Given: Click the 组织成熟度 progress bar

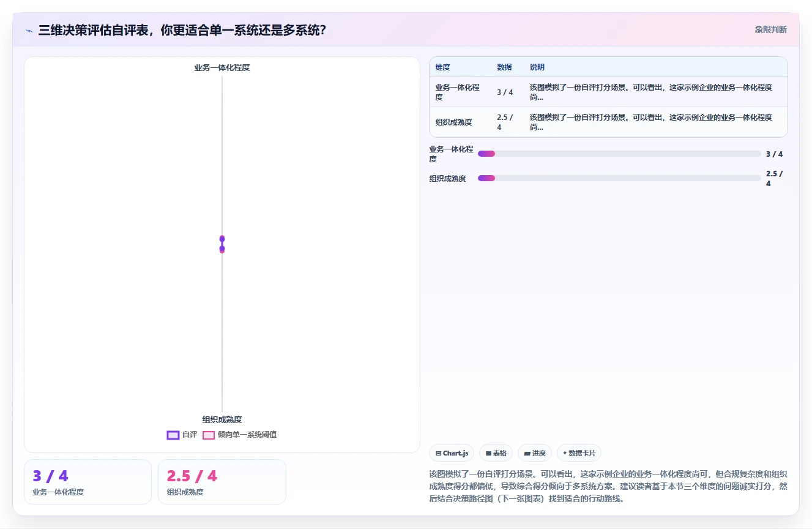Looking at the screenshot, I should pos(619,178).
